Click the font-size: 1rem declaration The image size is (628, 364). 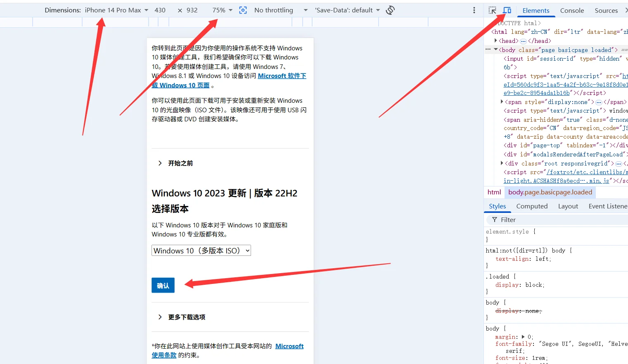pyautogui.click(x=522, y=358)
